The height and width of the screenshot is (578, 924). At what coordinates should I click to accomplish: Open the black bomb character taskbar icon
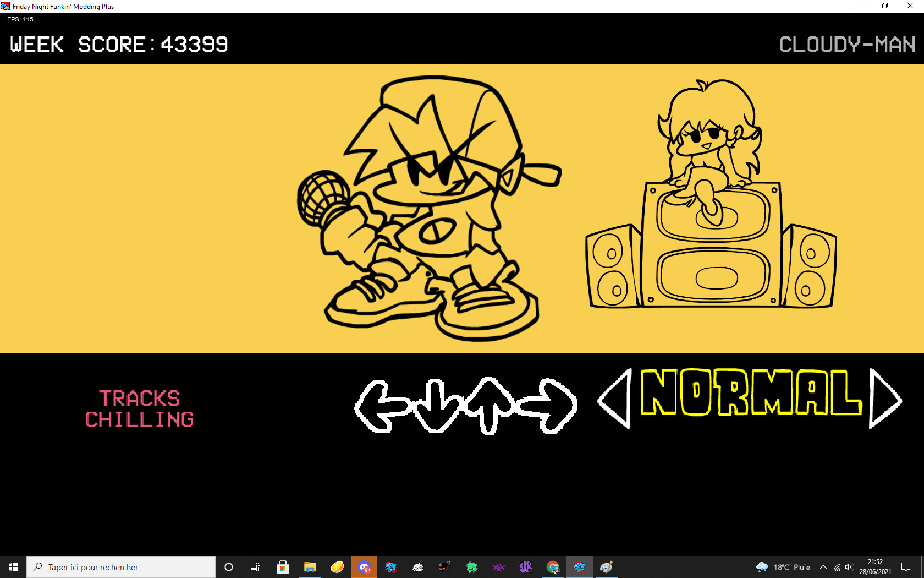(445, 567)
